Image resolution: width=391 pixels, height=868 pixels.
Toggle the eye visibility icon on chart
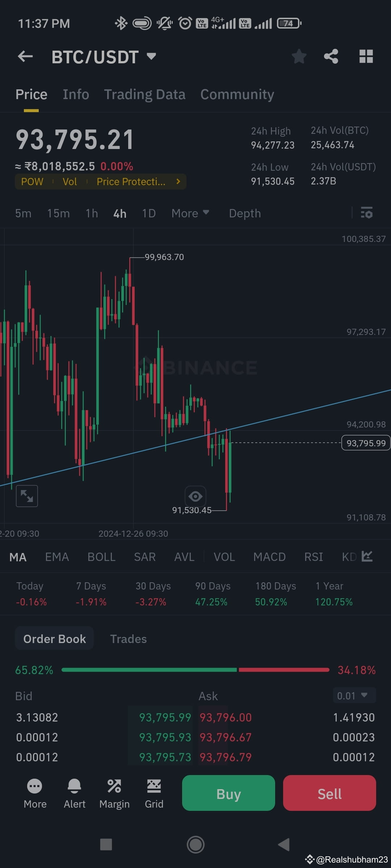coord(195,496)
